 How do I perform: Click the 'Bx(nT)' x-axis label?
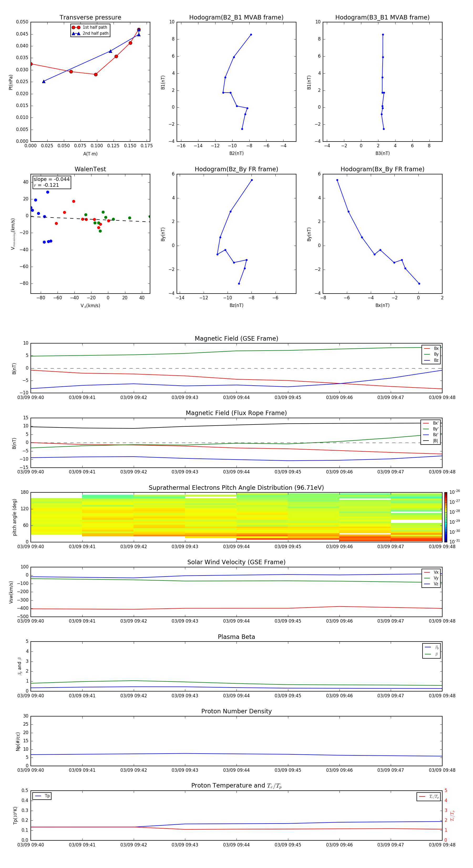click(382, 306)
